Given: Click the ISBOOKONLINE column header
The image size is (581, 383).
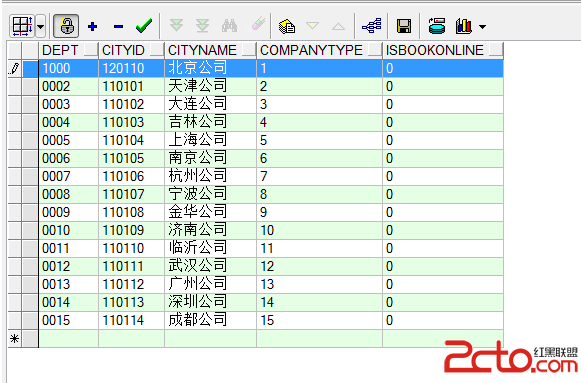Looking at the screenshot, I should tap(443, 50).
